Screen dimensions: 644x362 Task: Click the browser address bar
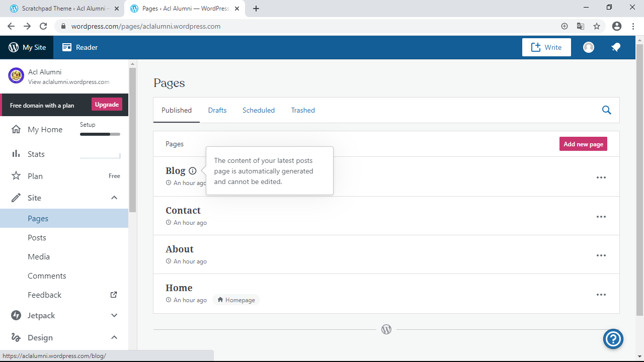[302, 26]
